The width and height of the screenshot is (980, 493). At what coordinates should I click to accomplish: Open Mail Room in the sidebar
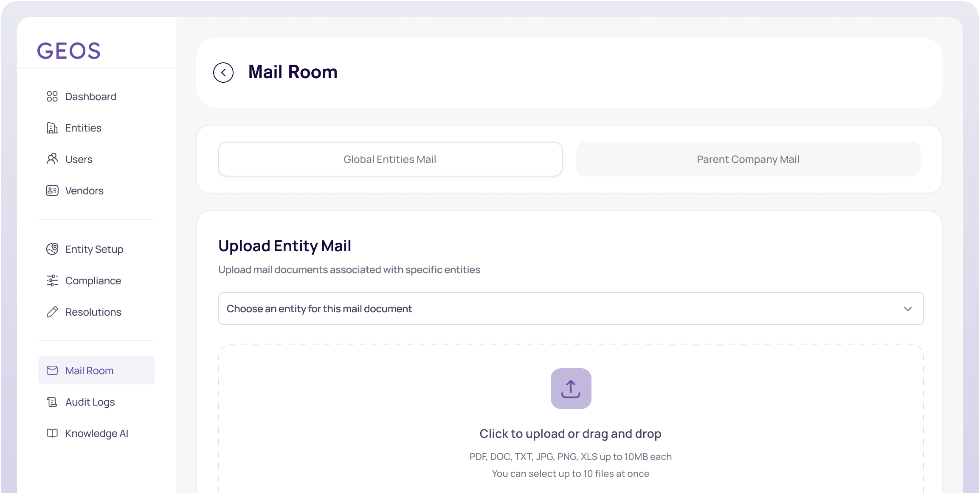(x=89, y=371)
